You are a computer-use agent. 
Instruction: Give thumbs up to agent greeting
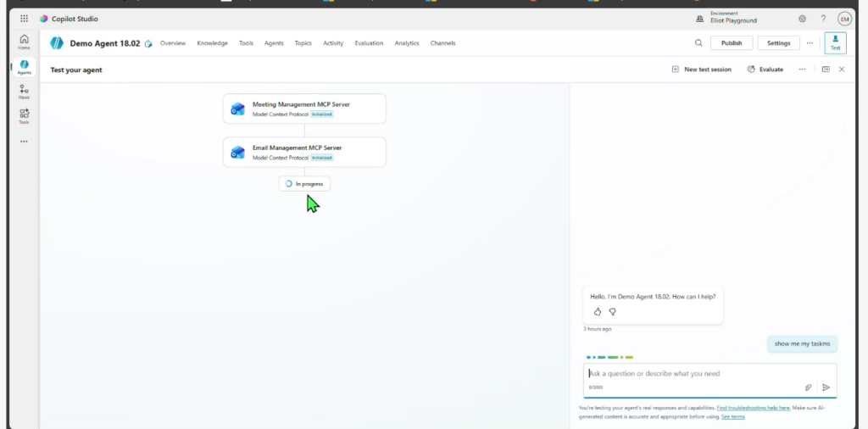point(598,312)
